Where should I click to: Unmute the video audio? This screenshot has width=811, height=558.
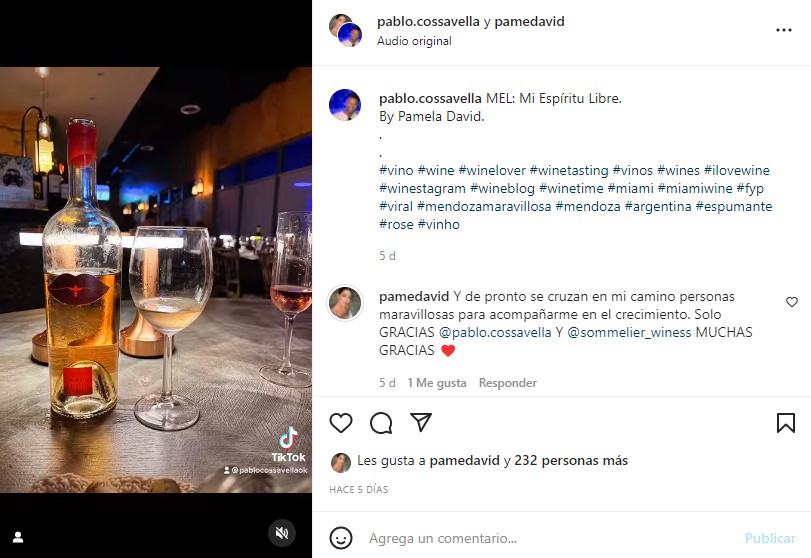pos(282,533)
